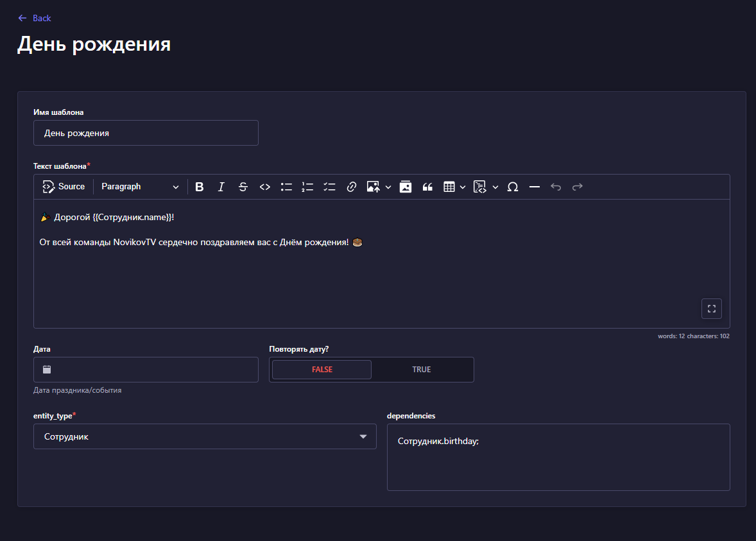Image resolution: width=756 pixels, height=541 pixels.
Task: Open the Paragraph heading dropdown
Action: click(140, 187)
